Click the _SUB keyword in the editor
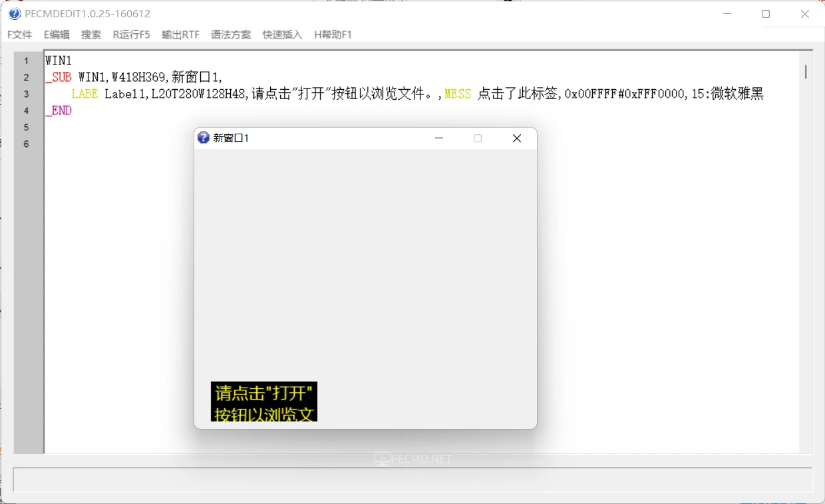 pos(59,77)
